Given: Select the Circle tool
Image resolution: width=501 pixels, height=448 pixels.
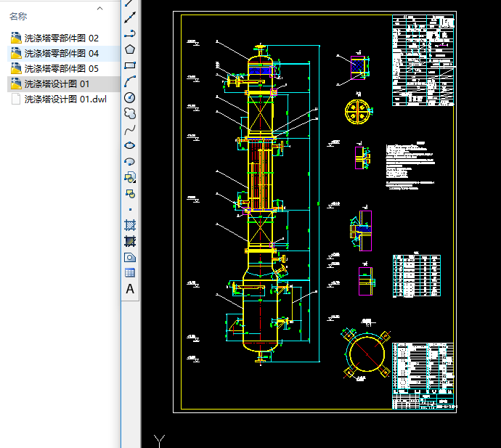Looking at the screenshot, I should [x=130, y=97].
